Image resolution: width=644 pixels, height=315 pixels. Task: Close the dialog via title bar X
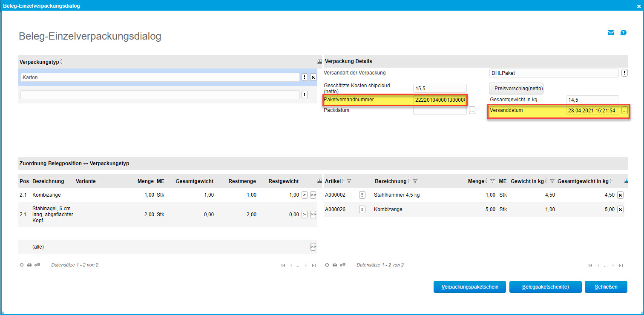pos(639,6)
